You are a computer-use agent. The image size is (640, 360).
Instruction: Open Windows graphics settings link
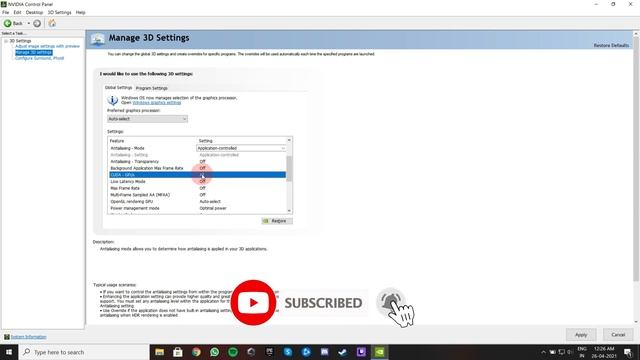(x=157, y=103)
